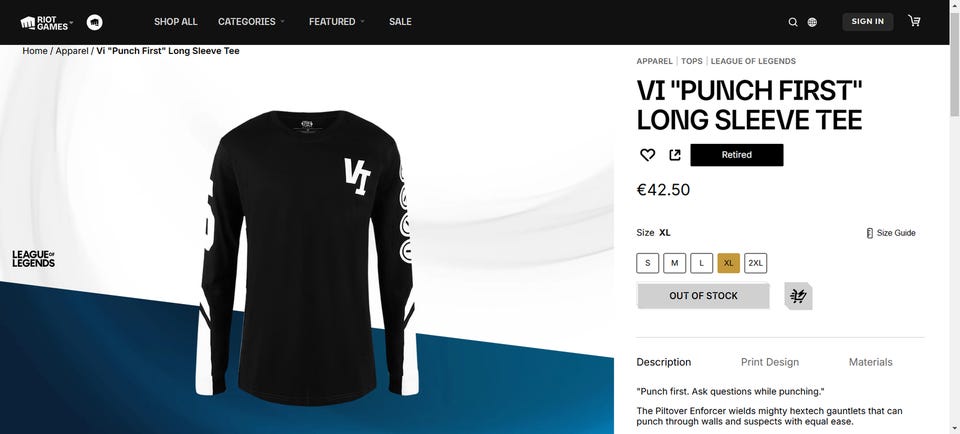
Task: Switch to the Materials tab
Action: tap(870, 362)
